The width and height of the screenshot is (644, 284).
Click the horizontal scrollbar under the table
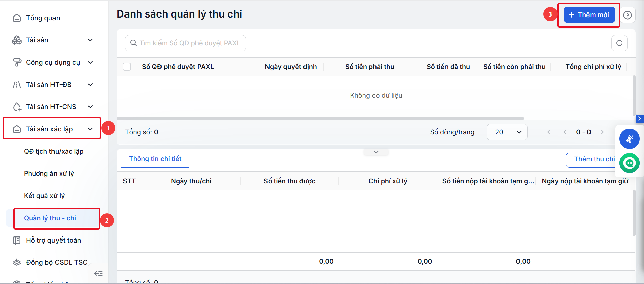(x=320, y=119)
